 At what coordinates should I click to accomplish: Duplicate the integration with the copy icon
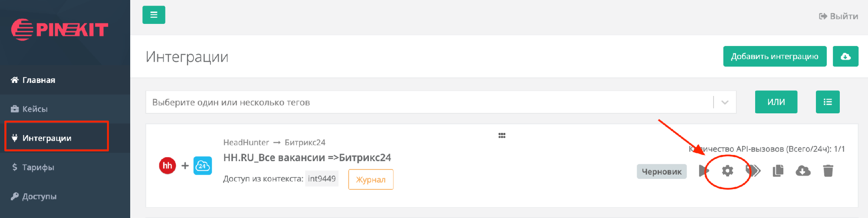point(778,171)
